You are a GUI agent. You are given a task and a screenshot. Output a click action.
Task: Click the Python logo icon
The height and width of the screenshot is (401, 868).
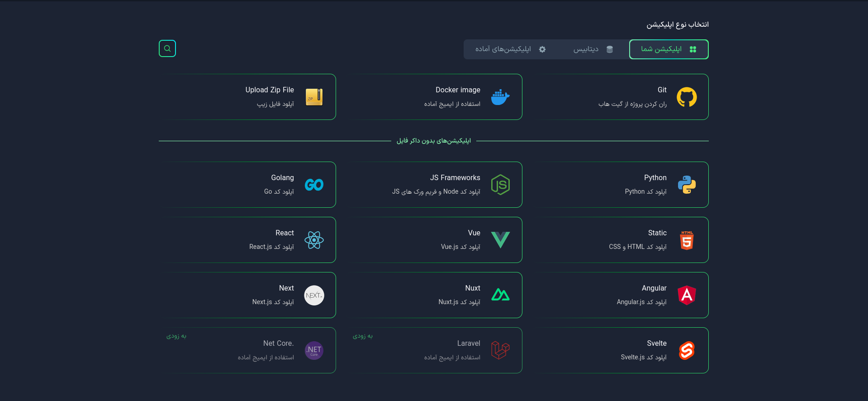pyautogui.click(x=687, y=185)
